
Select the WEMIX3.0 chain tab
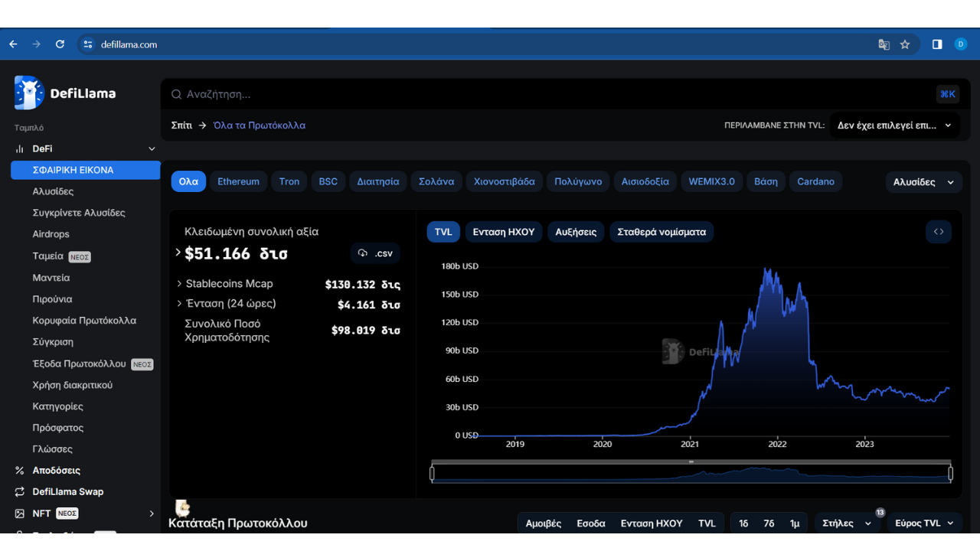[711, 181]
